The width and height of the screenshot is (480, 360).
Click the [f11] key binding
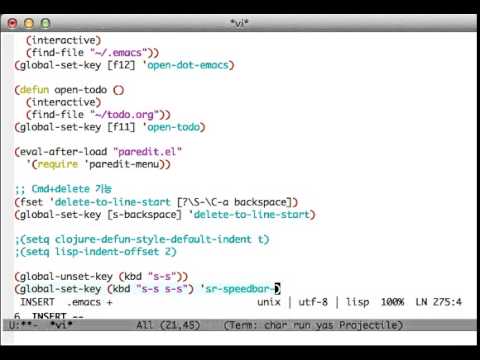[x=121, y=127]
